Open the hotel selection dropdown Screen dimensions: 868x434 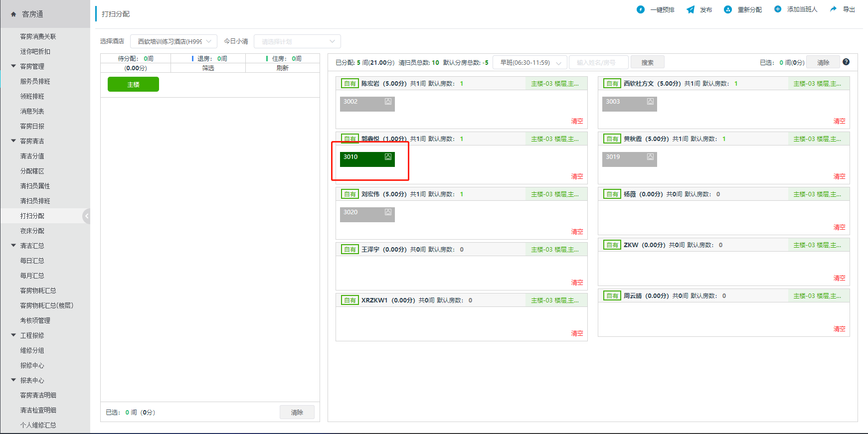(x=174, y=41)
